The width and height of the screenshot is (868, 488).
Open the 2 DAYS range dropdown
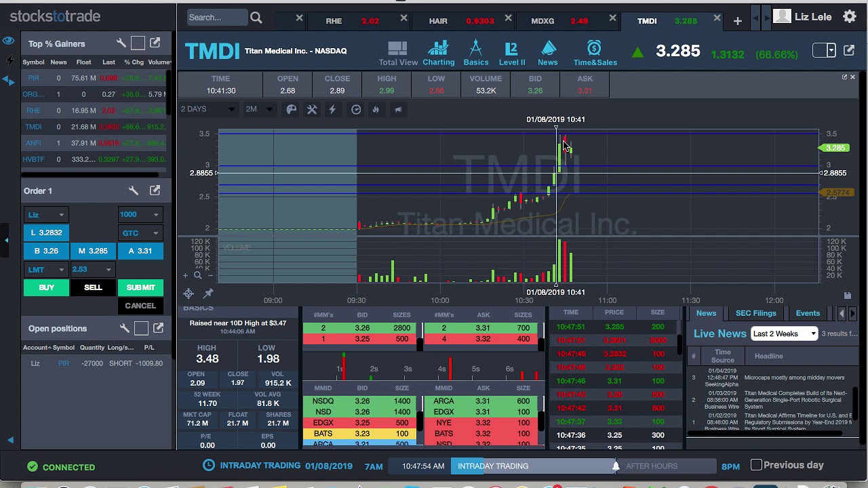click(x=208, y=109)
